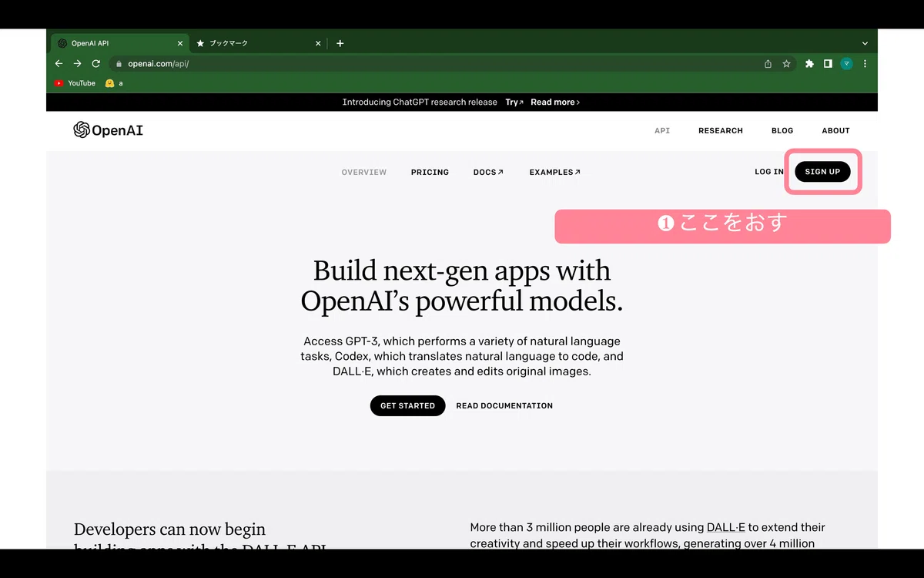Open the EXAMPLES external link
The height and width of the screenshot is (578, 924).
coord(555,173)
